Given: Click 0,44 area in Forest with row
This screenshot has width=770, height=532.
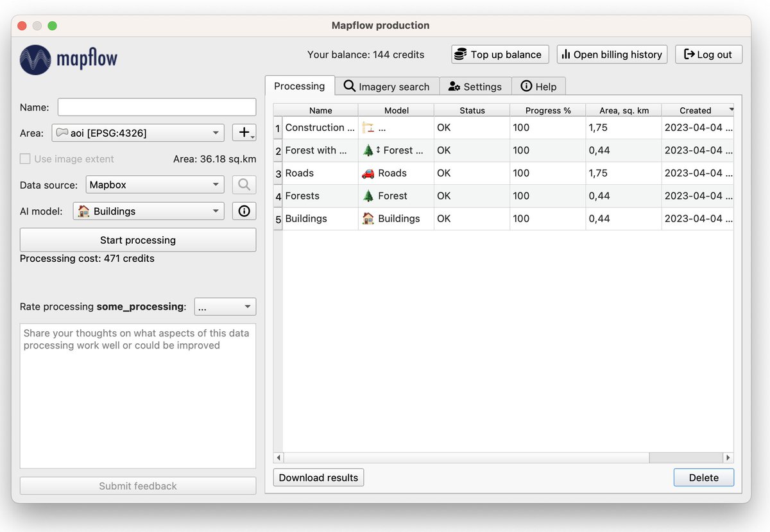Looking at the screenshot, I should coord(624,150).
